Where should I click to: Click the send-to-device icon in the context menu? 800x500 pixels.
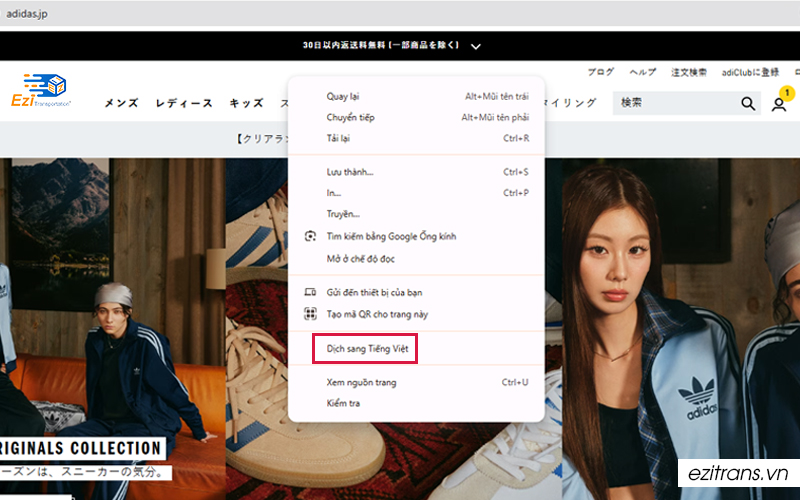pyautogui.click(x=310, y=292)
